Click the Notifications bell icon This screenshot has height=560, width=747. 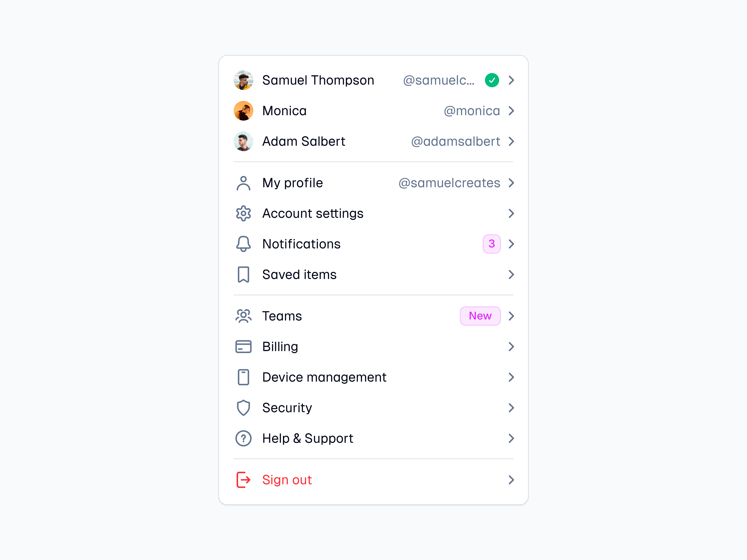coord(243,244)
